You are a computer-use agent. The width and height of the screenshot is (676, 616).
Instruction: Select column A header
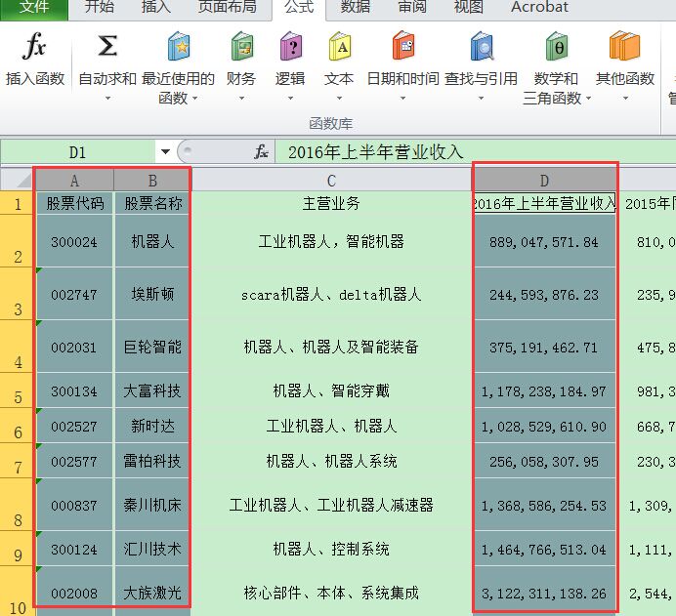click(74, 180)
